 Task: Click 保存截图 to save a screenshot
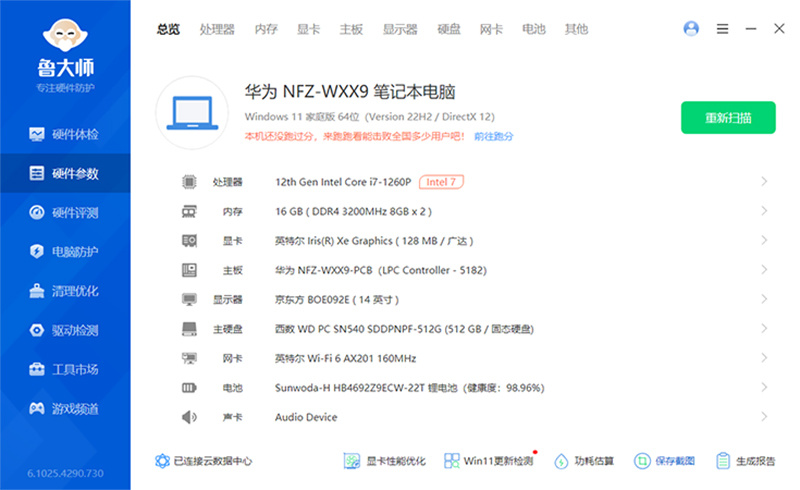(664, 461)
